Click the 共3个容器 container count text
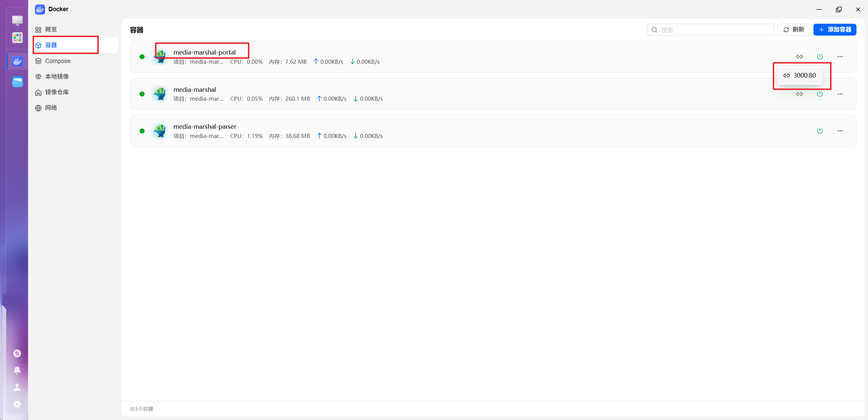This screenshot has width=868, height=420. pyautogui.click(x=141, y=409)
